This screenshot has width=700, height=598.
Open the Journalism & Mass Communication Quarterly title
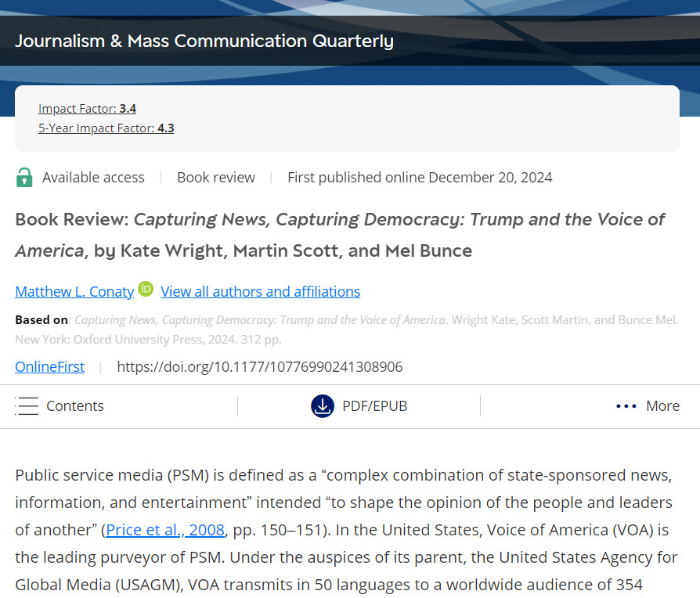coord(204,41)
